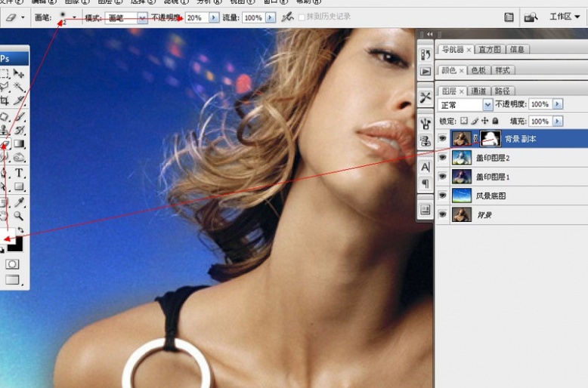Select the History Brush tool
The height and width of the screenshot is (388, 588).
pyautogui.click(x=19, y=131)
